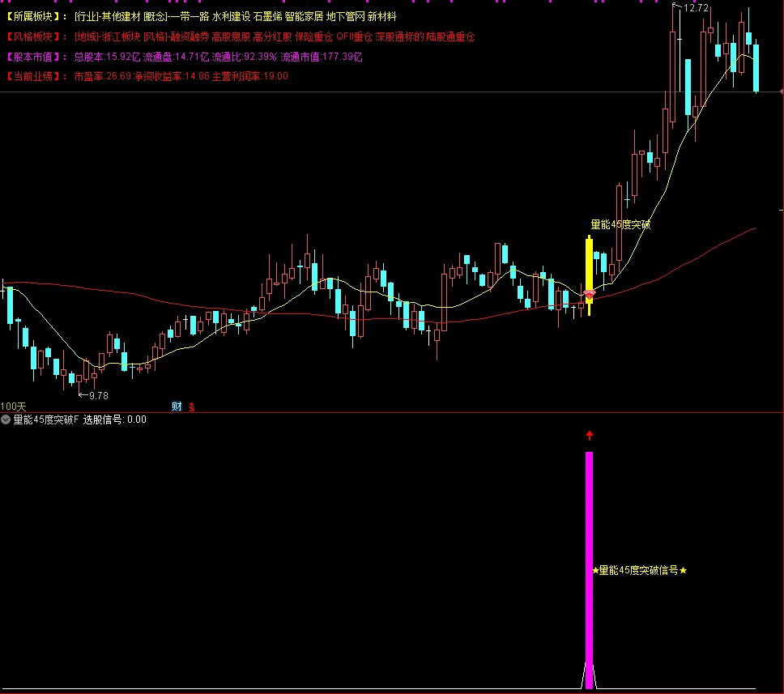
Task: Click the 量能45度突破 annotation above yellow candle
Action: coord(620,224)
